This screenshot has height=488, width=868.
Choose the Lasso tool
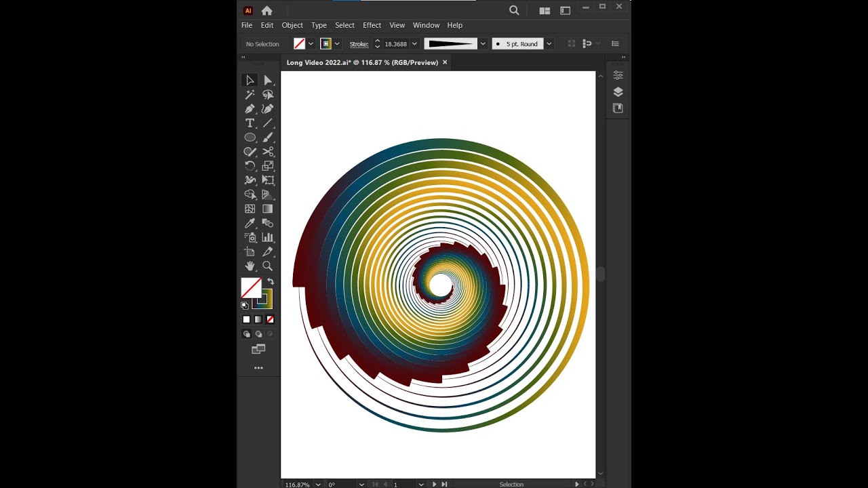tap(268, 94)
